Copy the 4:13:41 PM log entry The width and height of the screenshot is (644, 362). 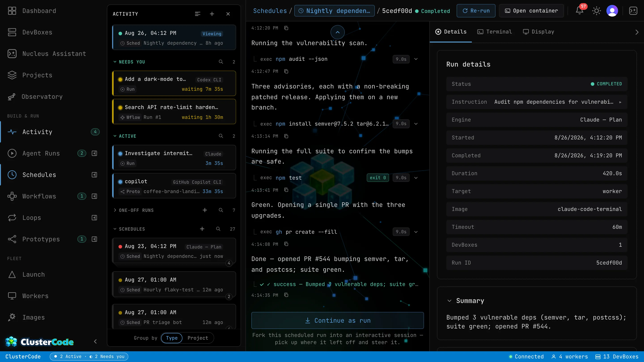[x=286, y=190]
